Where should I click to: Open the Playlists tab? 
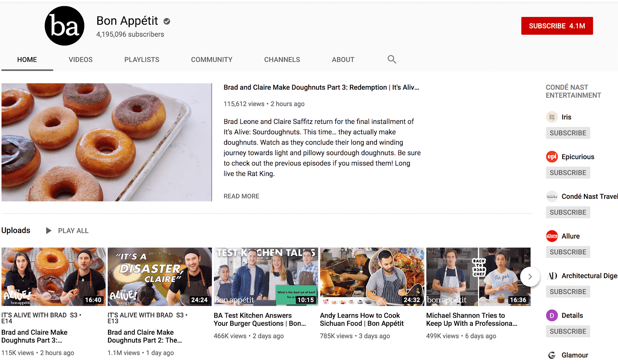[x=142, y=59]
